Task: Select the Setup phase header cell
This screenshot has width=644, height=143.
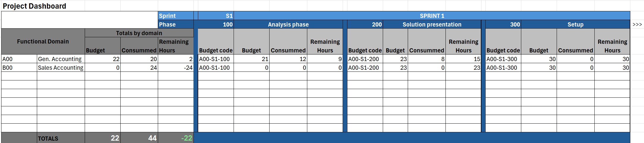Action: pyautogui.click(x=575, y=24)
